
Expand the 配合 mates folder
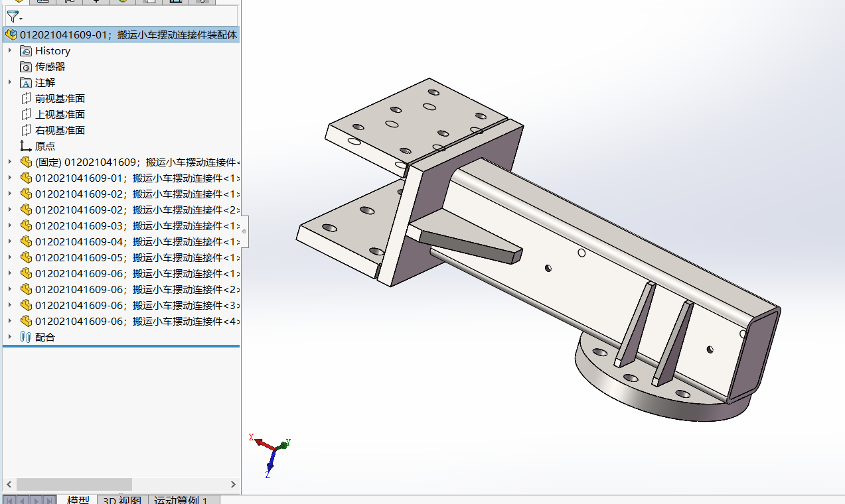pyautogui.click(x=10, y=338)
